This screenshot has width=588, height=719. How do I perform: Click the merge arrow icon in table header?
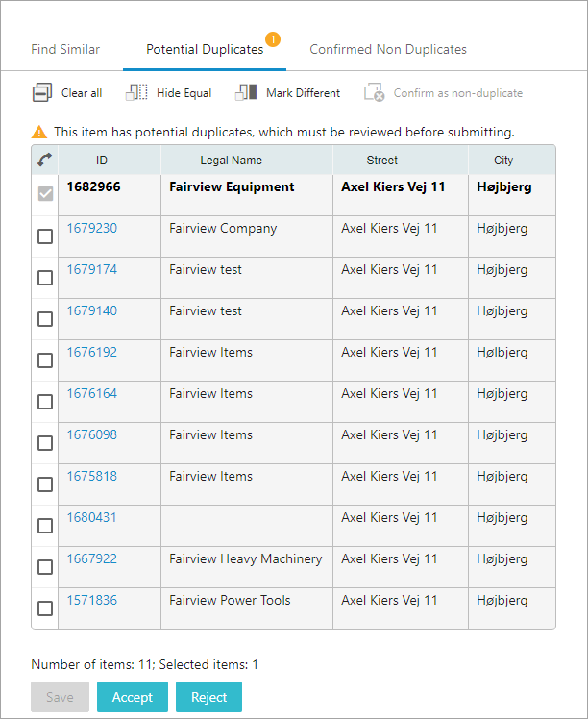(x=44, y=161)
